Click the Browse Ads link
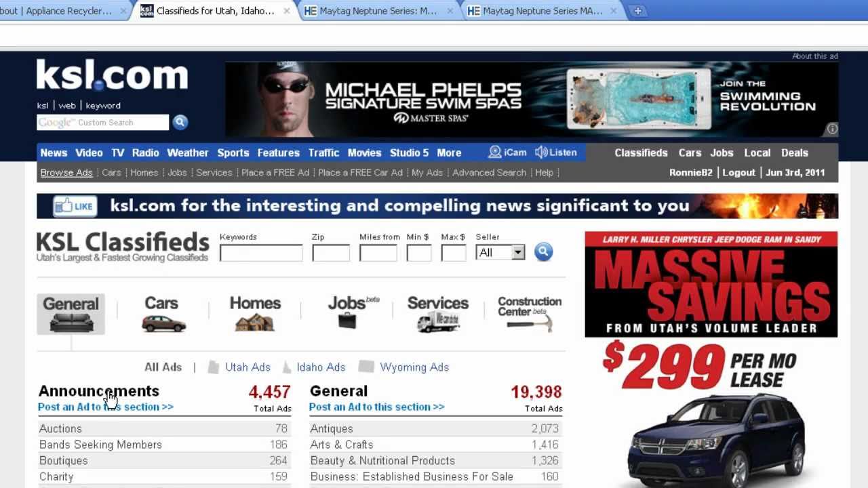This screenshot has height=488, width=868. [x=66, y=172]
